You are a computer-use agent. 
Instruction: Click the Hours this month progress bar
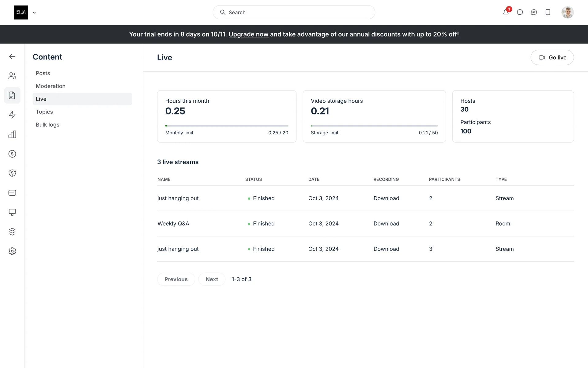227,126
